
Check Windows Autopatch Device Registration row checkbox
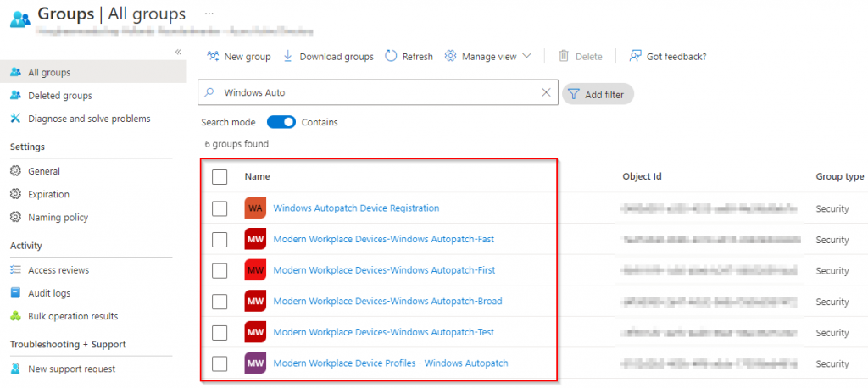220,208
